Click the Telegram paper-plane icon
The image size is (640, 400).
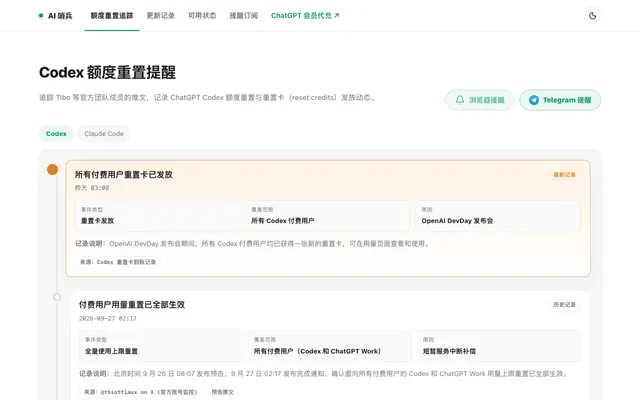tap(534, 100)
